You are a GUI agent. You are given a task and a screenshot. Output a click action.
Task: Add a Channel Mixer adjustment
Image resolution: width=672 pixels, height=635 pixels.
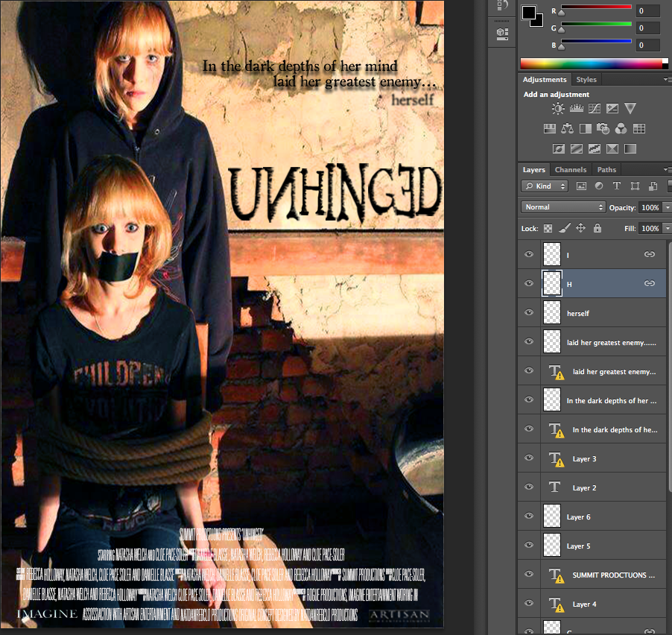[621, 129]
